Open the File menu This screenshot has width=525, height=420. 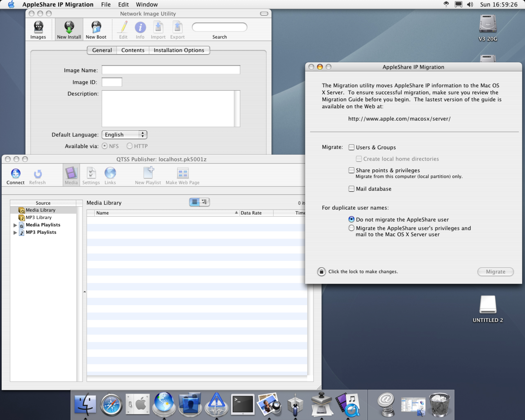[106, 4]
